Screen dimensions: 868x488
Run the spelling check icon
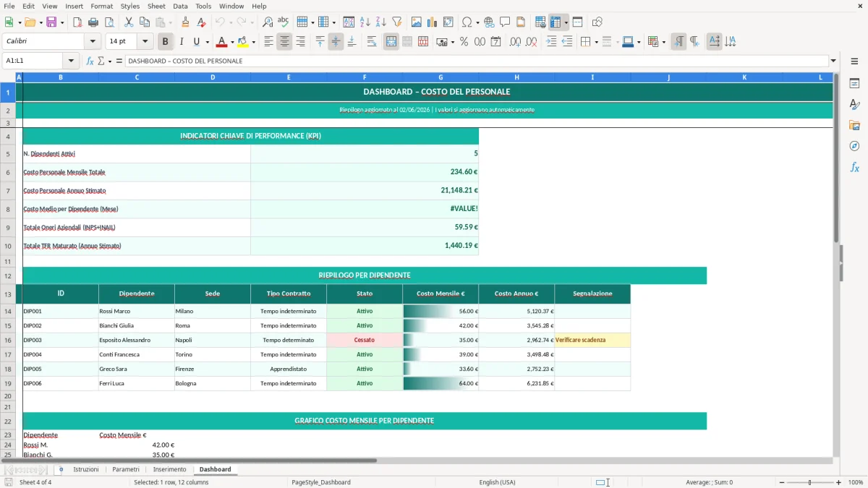click(284, 22)
